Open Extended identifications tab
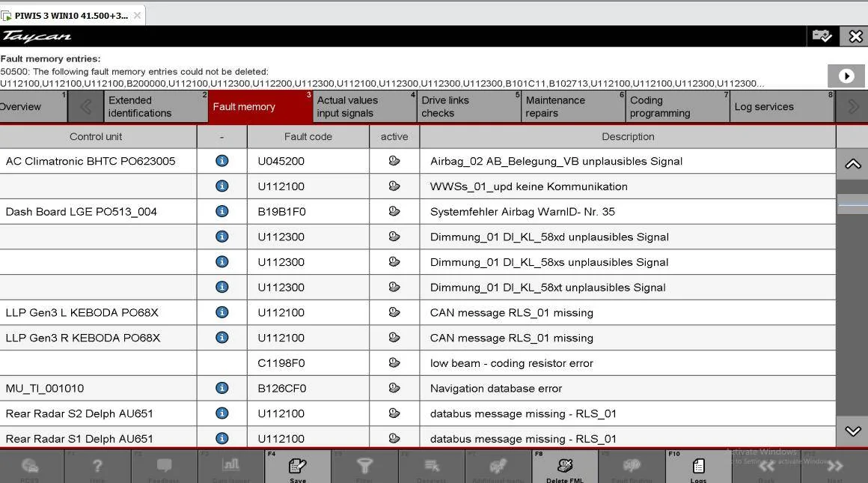868x483 pixels. point(156,106)
